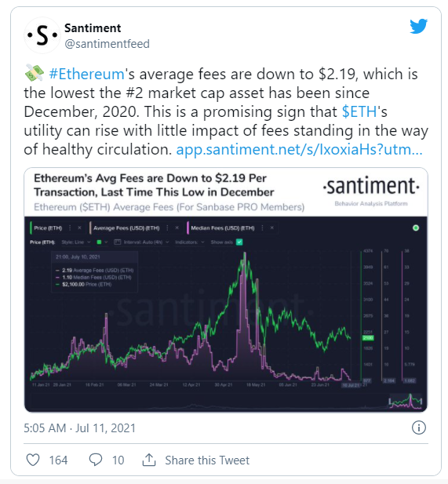
Task: Remove the Price (ETH) metric
Action: (x=79, y=227)
